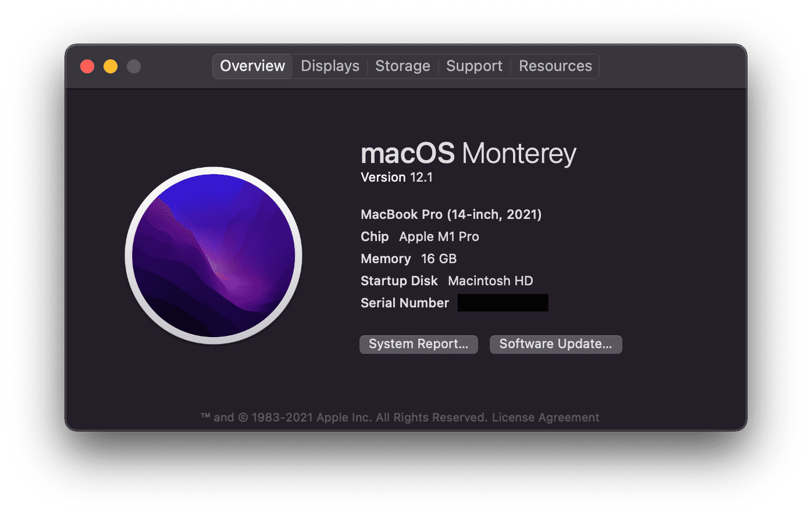Switch to the Support tab
The width and height of the screenshot is (812, 517).
[x=474, y=66]
